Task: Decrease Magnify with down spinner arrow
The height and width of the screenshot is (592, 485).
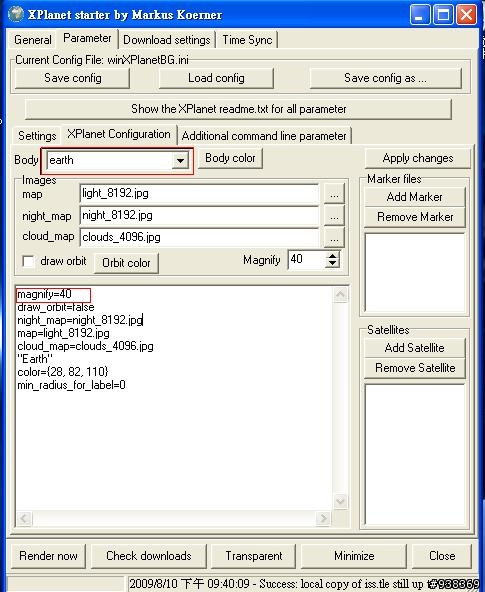Action: pos(333,264)
